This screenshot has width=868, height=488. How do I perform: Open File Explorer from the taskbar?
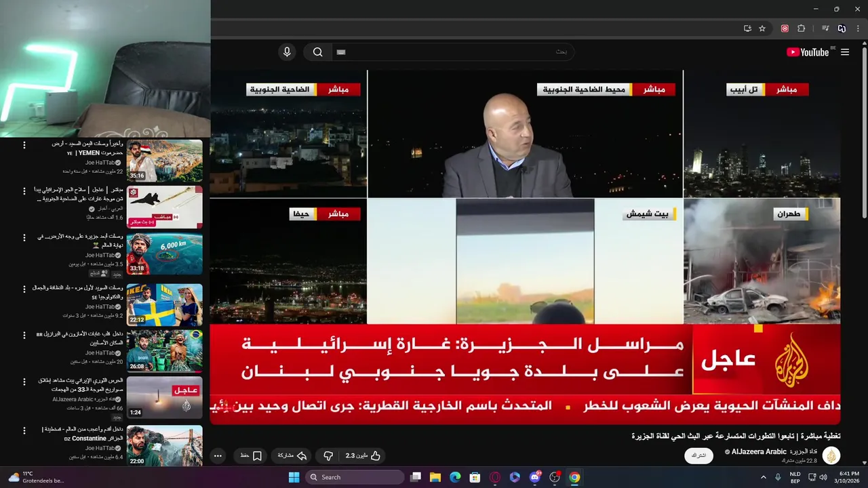(435, 477)
